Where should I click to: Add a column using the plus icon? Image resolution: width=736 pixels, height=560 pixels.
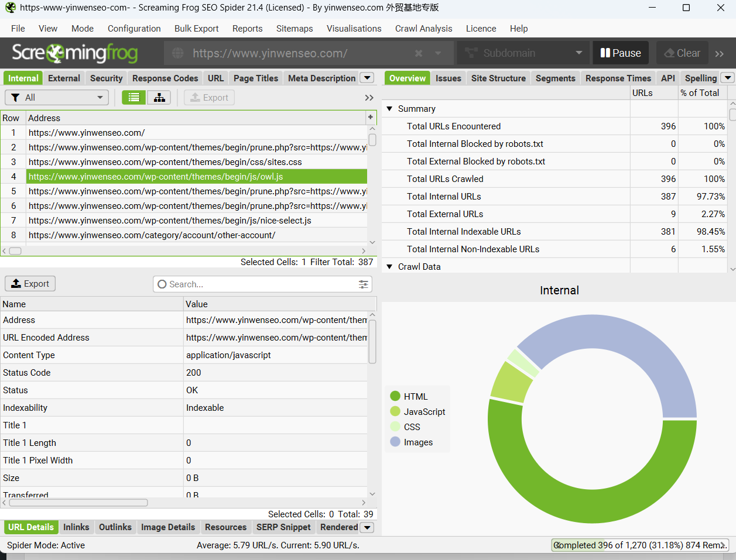coord(371,118)
